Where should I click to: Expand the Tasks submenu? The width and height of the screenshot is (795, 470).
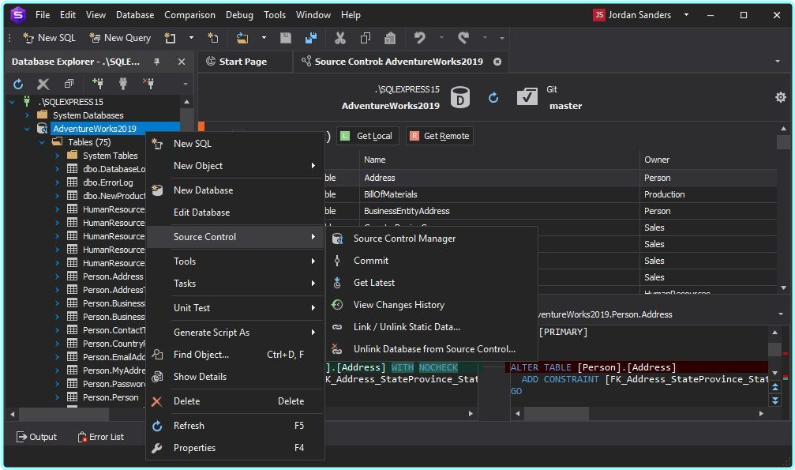click(235, 283)
